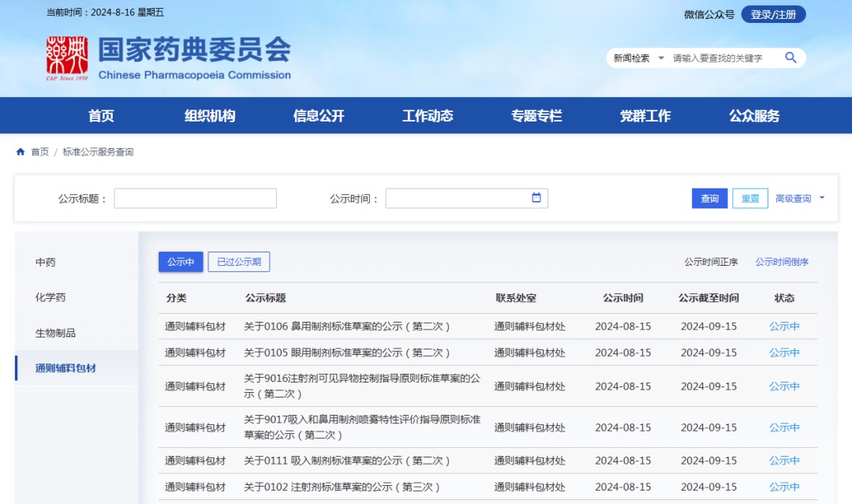Open the 信息公开 navigation menu
The height and width of the screenshot is (504, 852).
point(319,116)
